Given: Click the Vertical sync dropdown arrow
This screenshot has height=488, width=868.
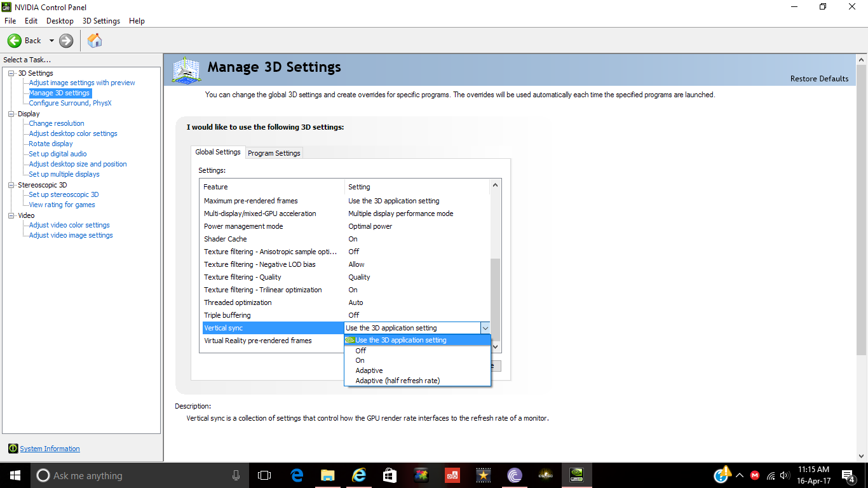Looking at the screenshot, I should 485,328.
